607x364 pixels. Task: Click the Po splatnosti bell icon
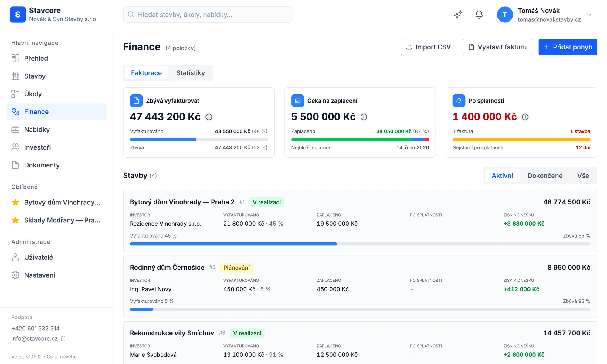pos(459,101)
